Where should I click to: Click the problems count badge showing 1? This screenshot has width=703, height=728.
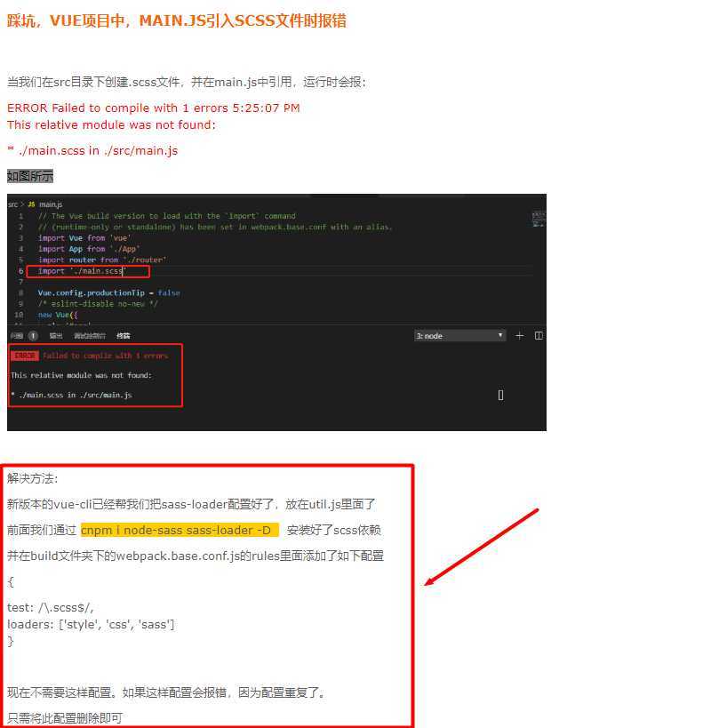(x=33, y=336)
